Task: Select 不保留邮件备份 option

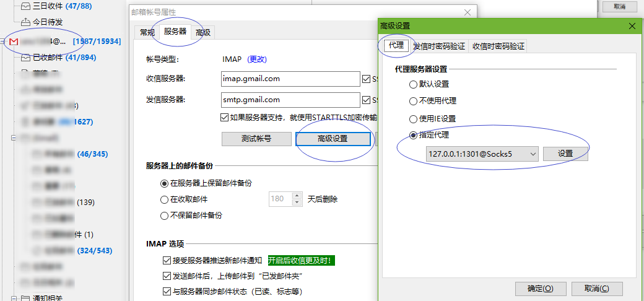Action: pyautogui.click(x=164, y=215)
